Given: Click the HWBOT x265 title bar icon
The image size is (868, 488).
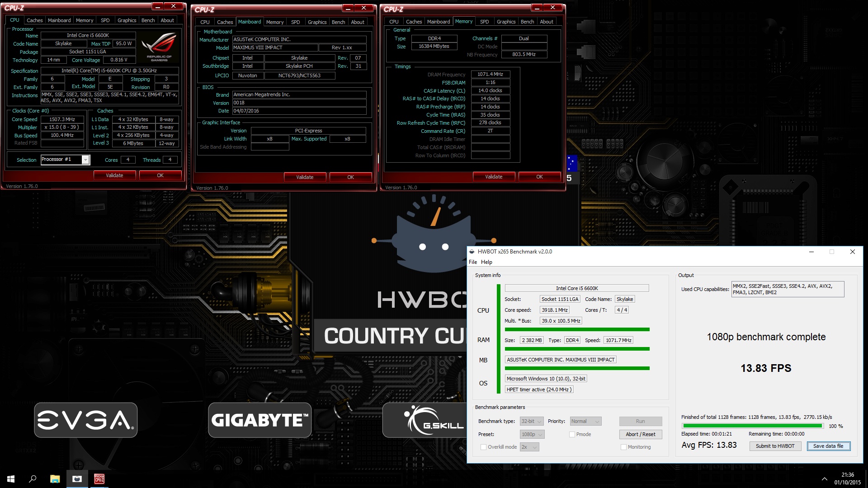Looking at the screenshot, I should tap(472, 252).
